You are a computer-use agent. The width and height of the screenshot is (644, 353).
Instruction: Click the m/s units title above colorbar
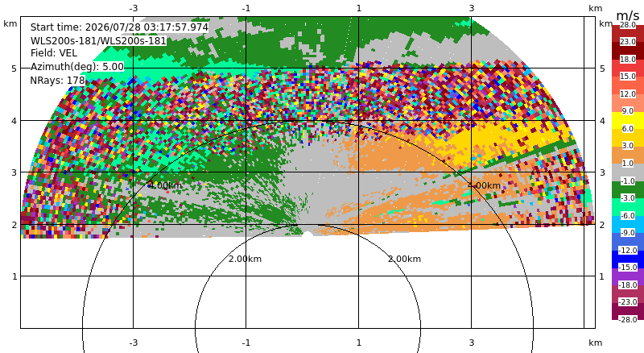pyautogui.click(x=628, y=15)
